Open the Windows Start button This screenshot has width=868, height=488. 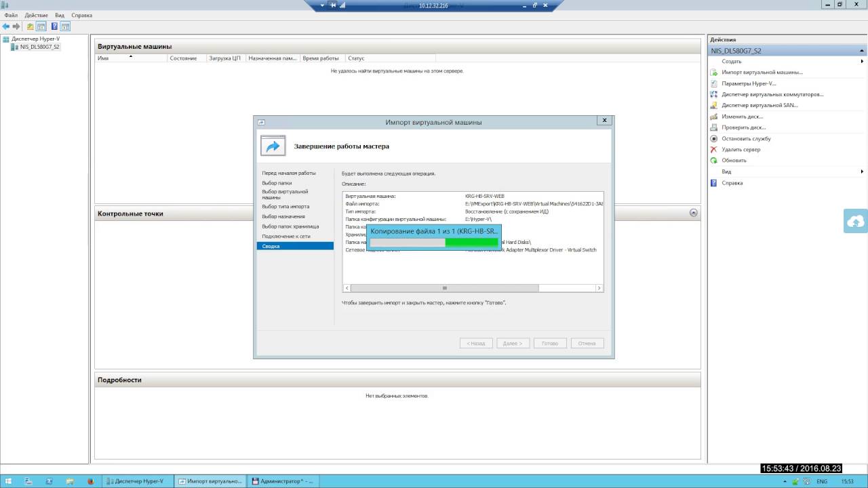click(8, 481)
